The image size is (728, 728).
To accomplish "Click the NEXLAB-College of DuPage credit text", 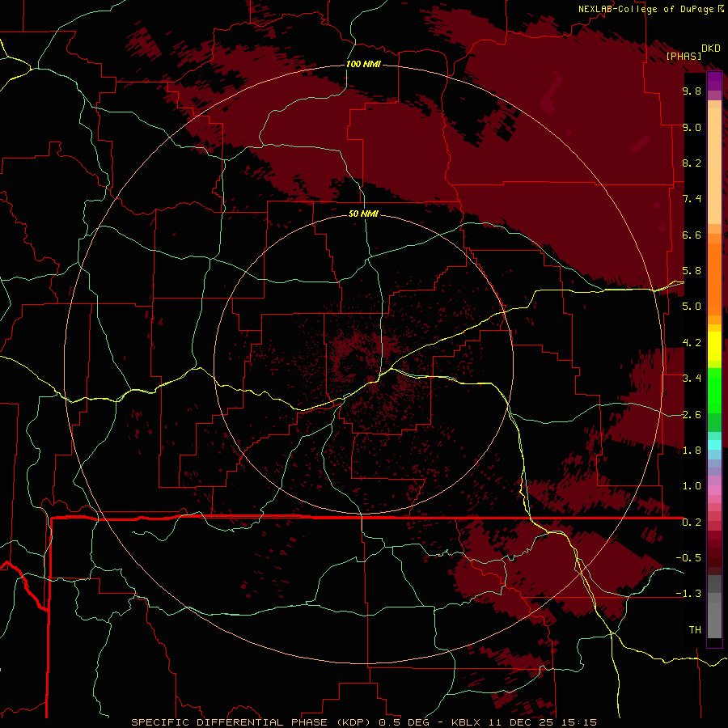I will pyautogui.click(x=645, y=9).
